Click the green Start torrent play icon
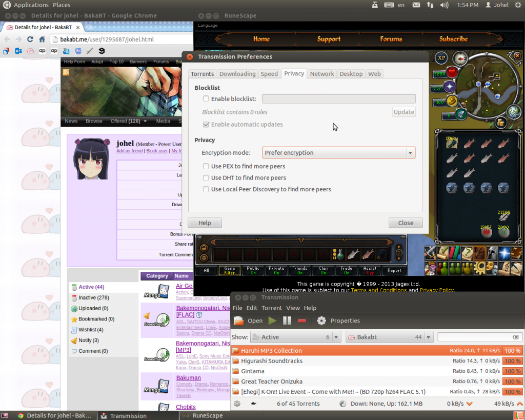 (x=272, y=321)
